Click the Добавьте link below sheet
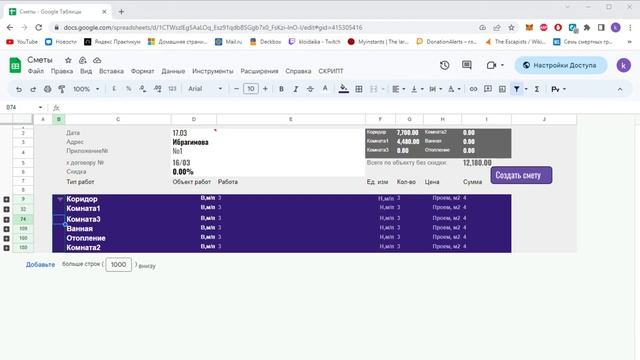This screenshot has height=360, width=640. (40, 264)
